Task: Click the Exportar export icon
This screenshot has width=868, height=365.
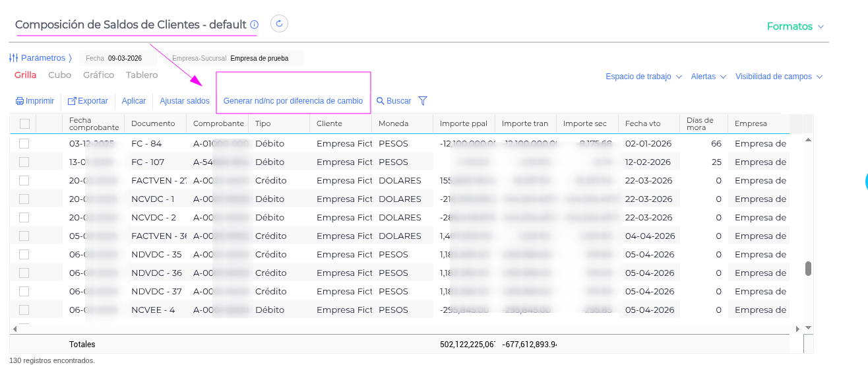Action: click(72, 101)
